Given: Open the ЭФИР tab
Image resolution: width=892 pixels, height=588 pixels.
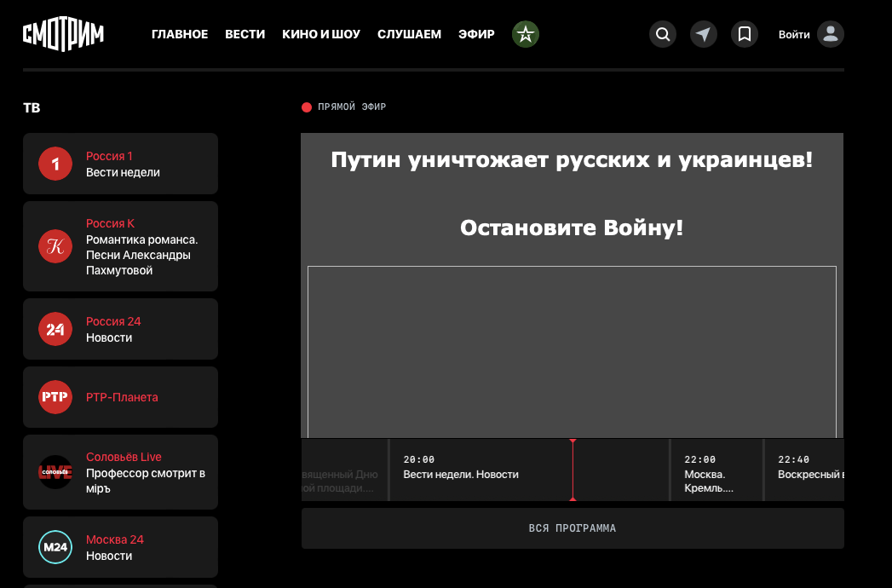Looking at the screenshot, I should (x=476, y=34).
